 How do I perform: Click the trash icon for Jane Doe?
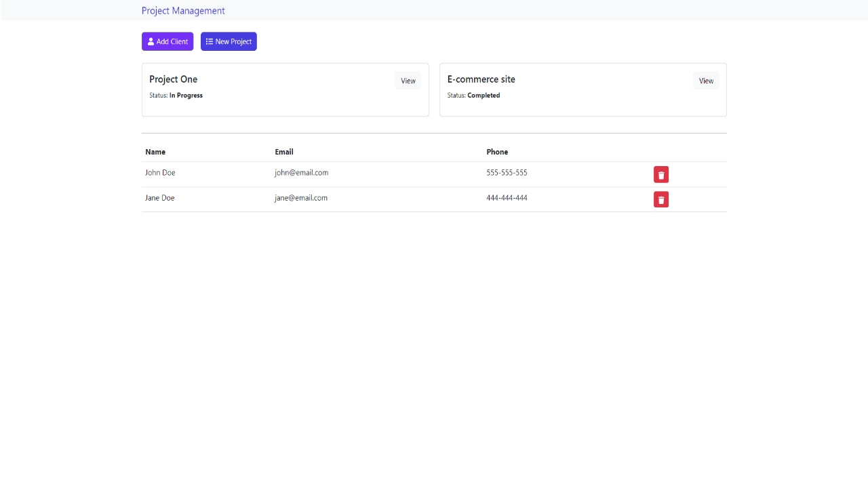click(660, 200)
